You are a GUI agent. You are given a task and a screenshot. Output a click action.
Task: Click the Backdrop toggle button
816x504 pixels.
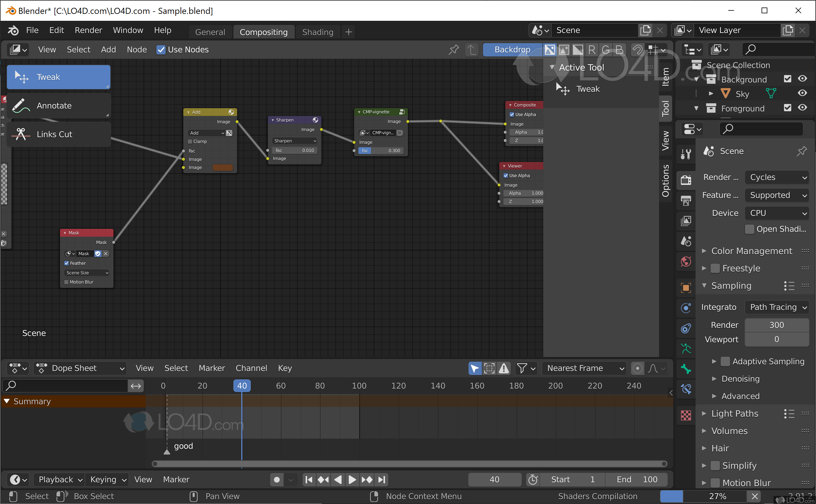click(x=512, y=49)
